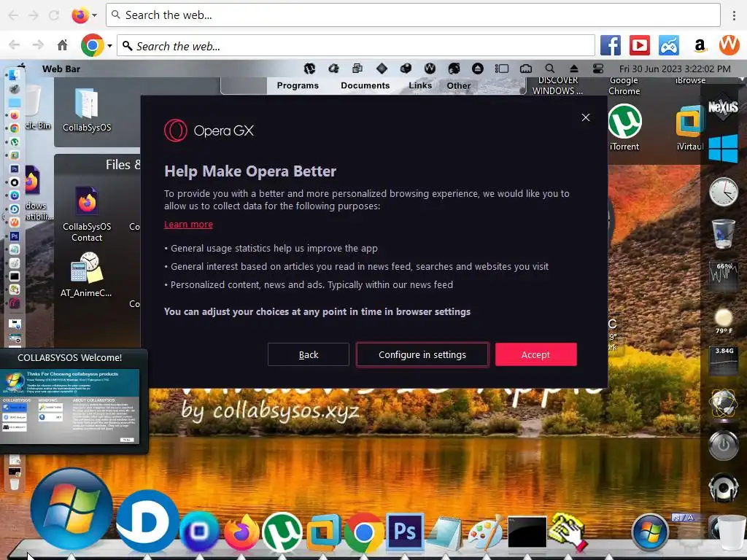Switch to the Programs tab
The height and width of the screenshot is (560, 747).
(298, 86)
